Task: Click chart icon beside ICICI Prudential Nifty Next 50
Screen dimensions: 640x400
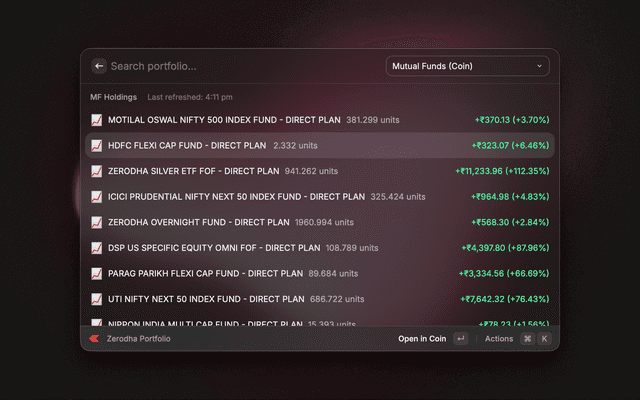Action: coord(97,197)
